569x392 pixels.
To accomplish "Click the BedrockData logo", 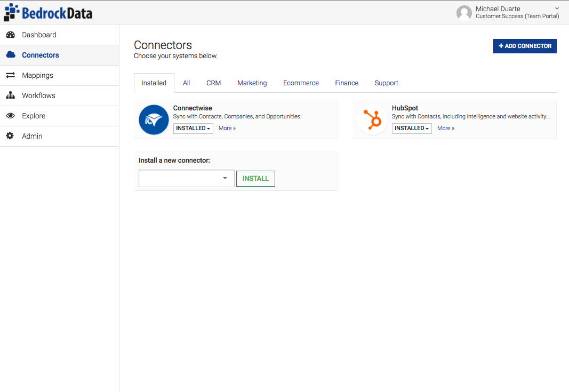I will tap(48, 12).
